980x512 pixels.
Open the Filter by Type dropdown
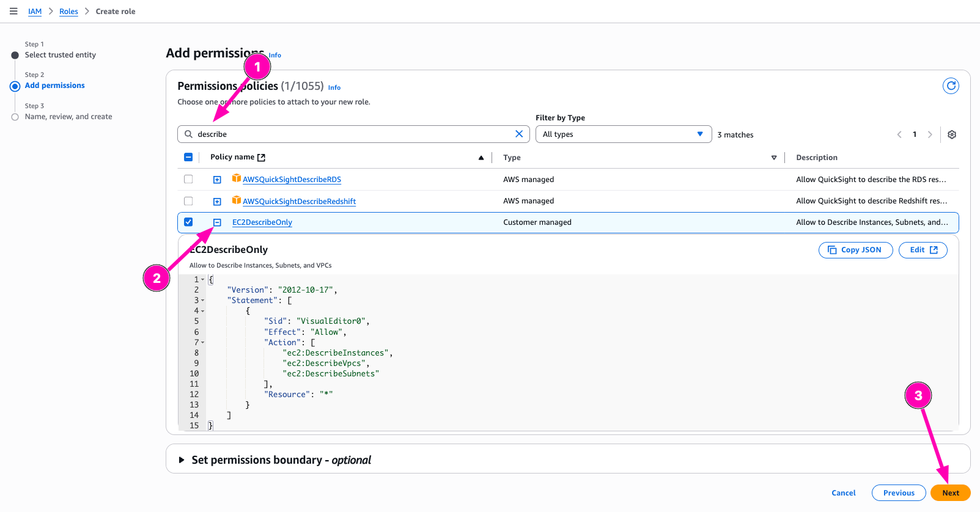623,134
